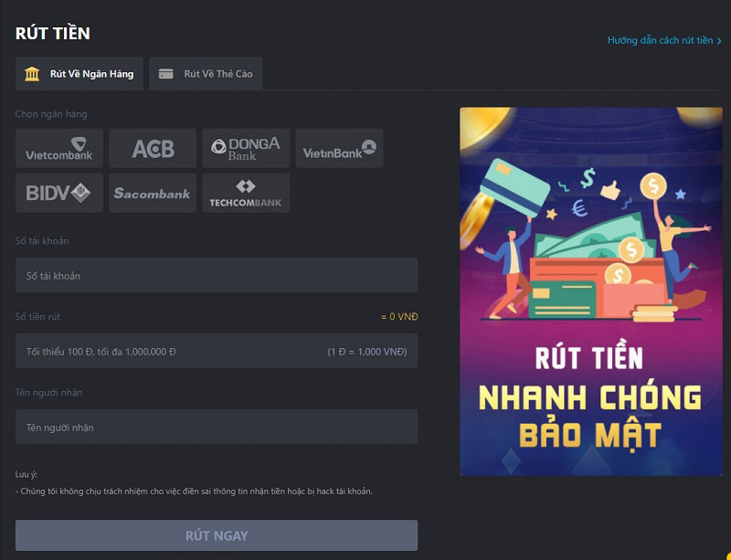The height and width of the screenshot is (560, 731).
Task: Switch to the Rút Về Ngân Hàng tab
Action: (x=91, y=74)
